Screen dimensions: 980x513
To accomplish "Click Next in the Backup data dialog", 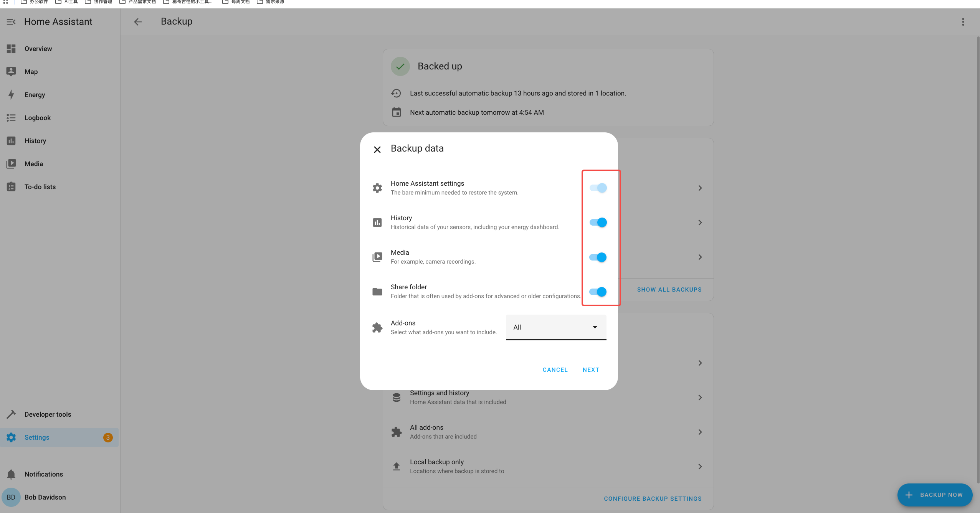I will coord(591,370).
